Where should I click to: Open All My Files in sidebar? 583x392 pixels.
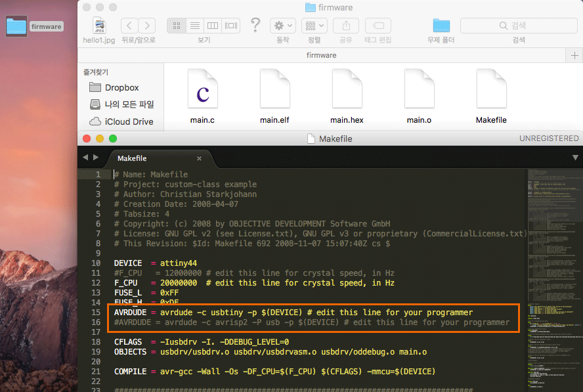(122, 104)
